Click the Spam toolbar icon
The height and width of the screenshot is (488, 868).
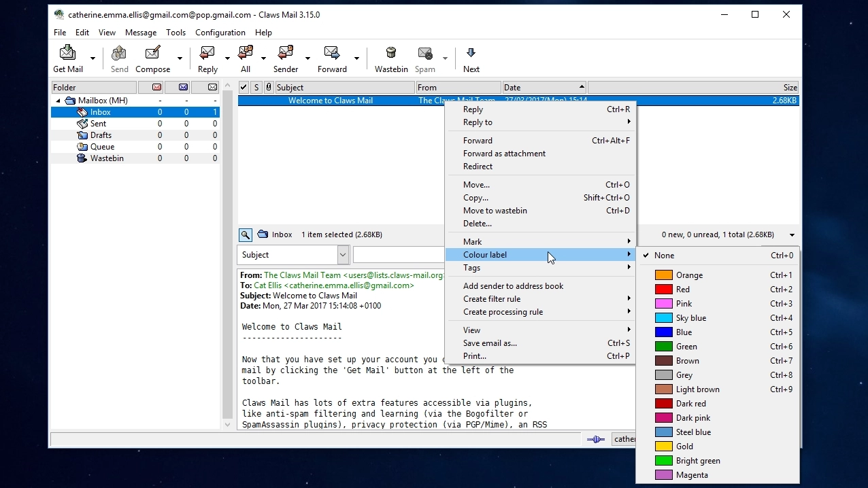425,53
